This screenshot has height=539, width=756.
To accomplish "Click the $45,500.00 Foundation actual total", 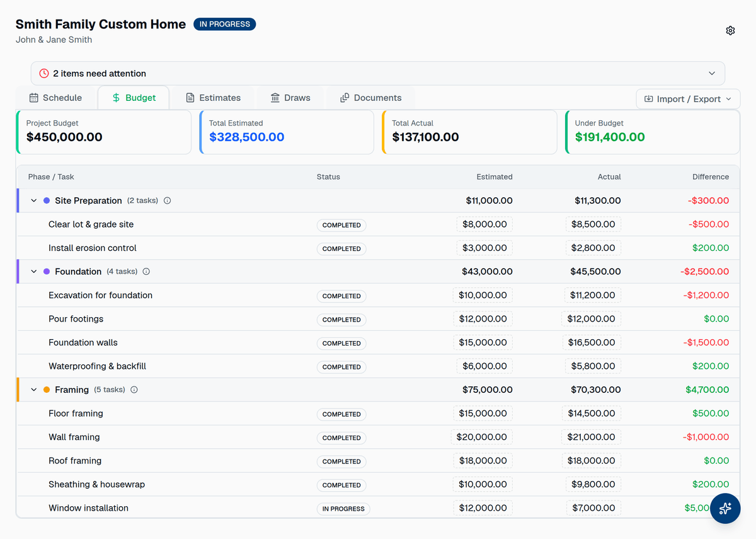I will [x=596, y=272].
